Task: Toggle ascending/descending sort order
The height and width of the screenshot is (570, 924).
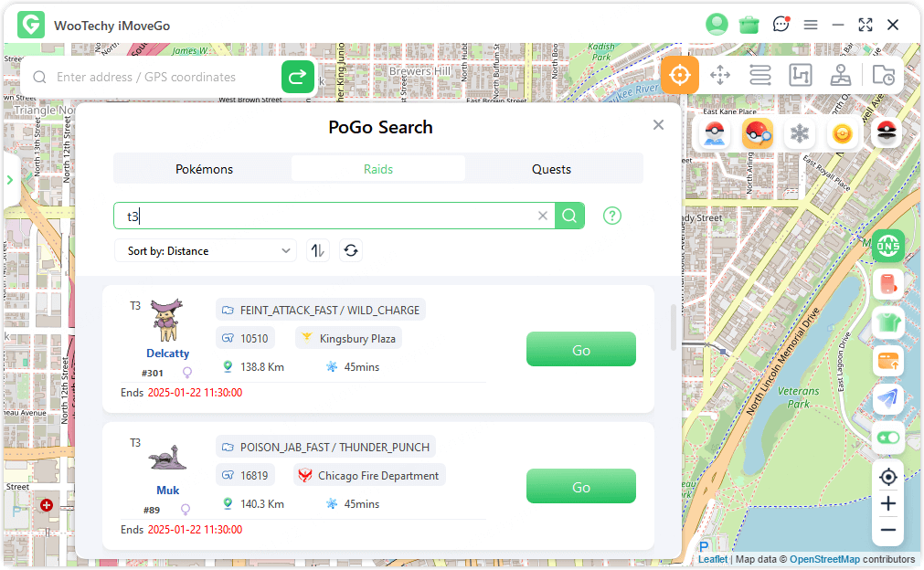Action: click(317, 250)
